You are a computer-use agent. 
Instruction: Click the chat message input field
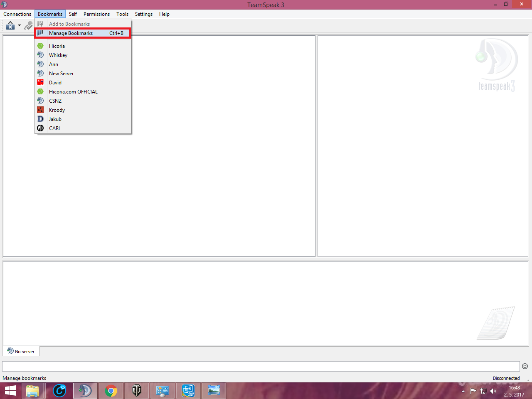[261, 366]
